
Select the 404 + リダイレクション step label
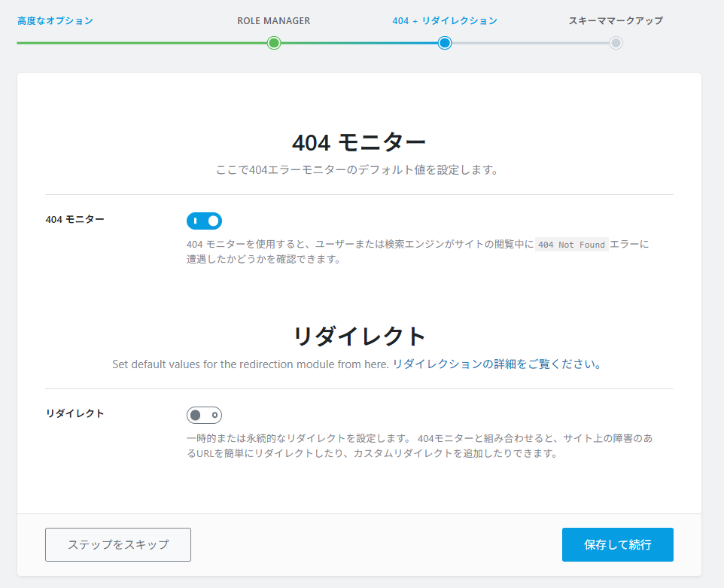coord(445,21)
